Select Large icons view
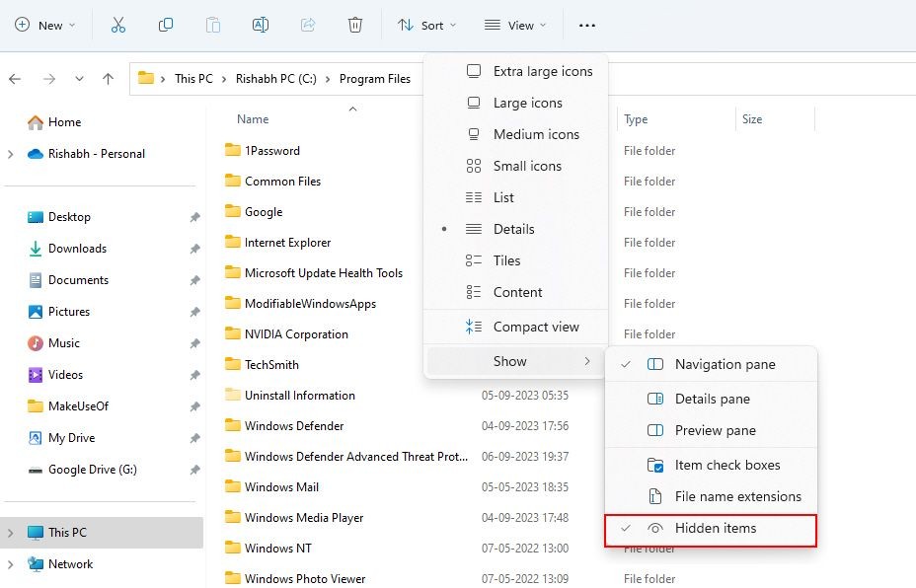The width and height of the screenshot is (916, 588). coord(515,103)
